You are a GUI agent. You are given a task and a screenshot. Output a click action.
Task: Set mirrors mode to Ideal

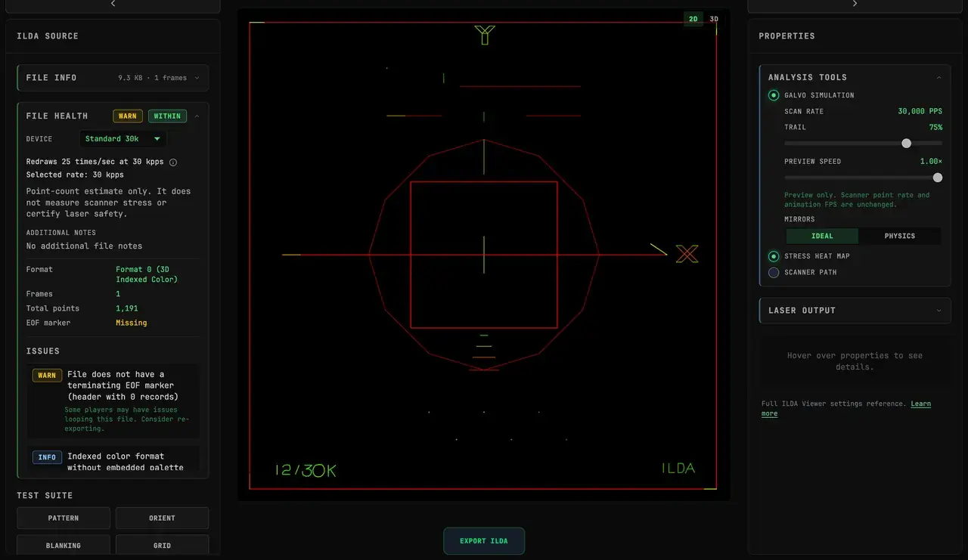pyautogui.click(x=822, y=236)
